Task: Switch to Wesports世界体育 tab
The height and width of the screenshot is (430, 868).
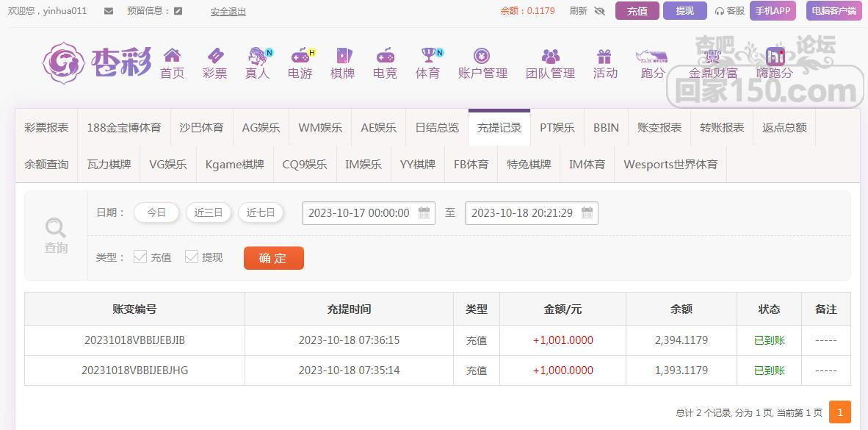Action: click(670, 165)
